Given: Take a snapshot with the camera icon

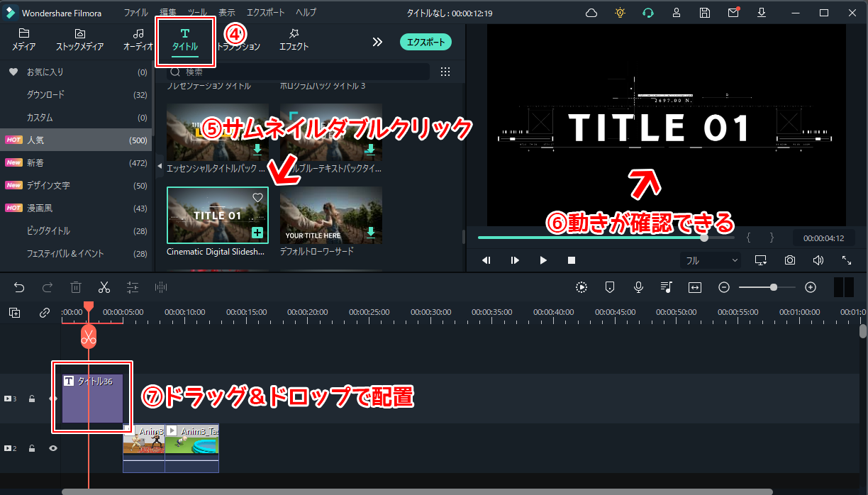Looking at the screenshot, I should [x=790, y=260].
